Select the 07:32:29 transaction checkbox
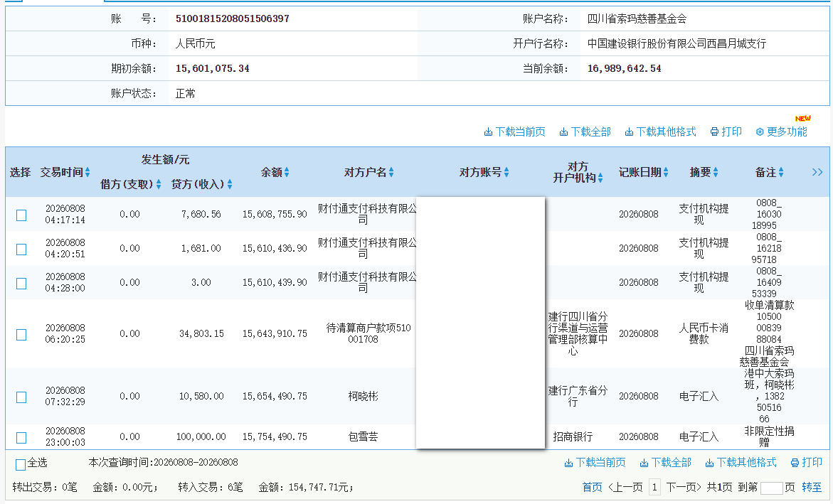Screen dimensions: 833x504 click(21, 397)
